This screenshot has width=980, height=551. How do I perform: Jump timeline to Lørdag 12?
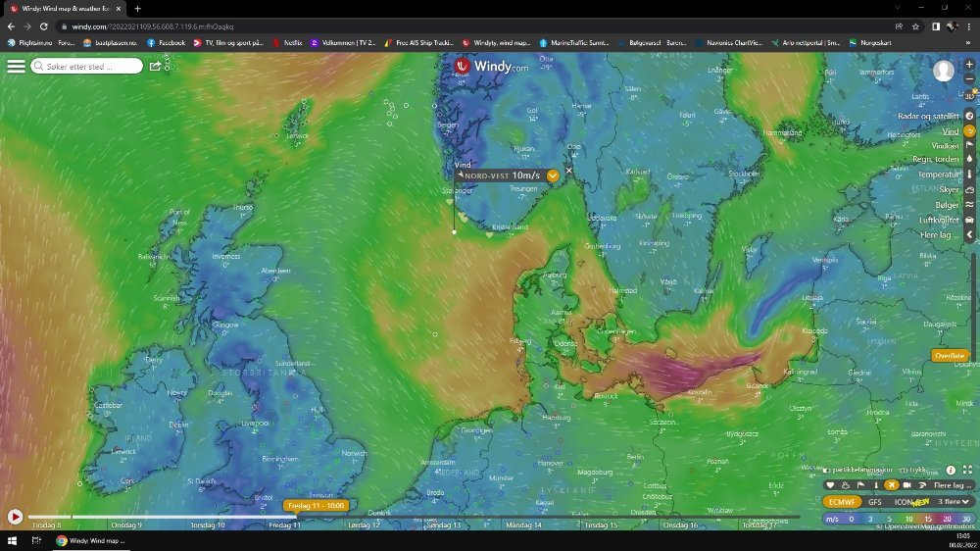[x=364, y=526]
